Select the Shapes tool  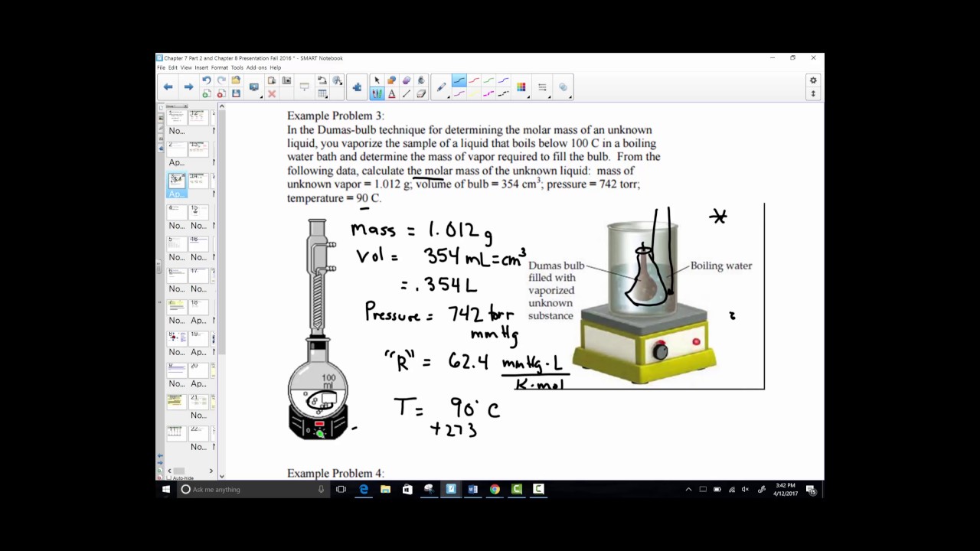tap(391, 80)
